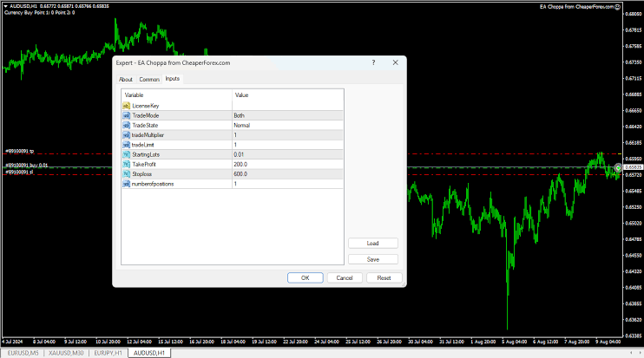Open the EURUSD,M5 chart tab
The height and width of the screenshot is (358, 644).
(x=23, y=353)
